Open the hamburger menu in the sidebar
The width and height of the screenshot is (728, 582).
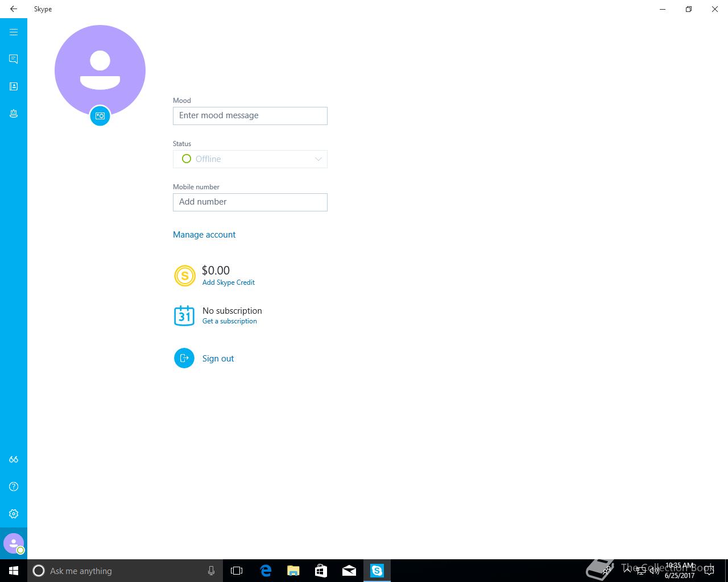tap(14, 32)
